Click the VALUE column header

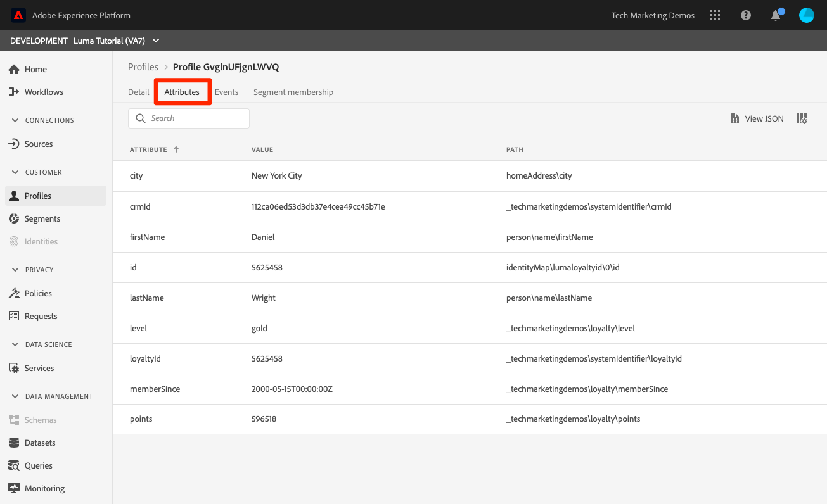click(x=262, y=150)
